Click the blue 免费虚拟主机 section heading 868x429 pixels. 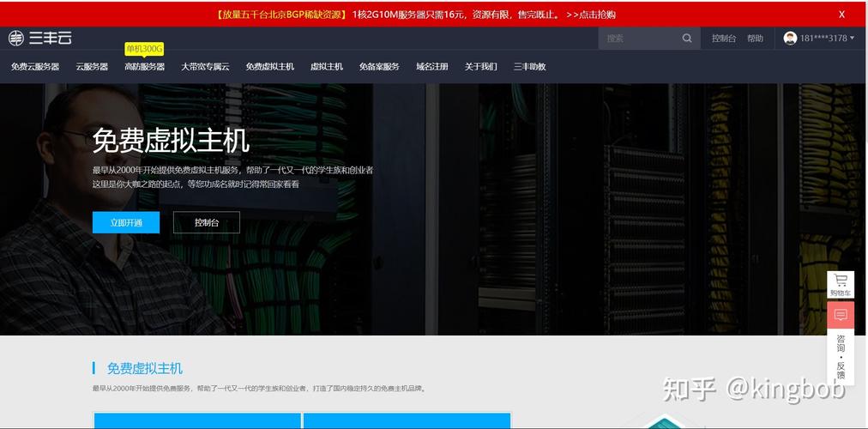click(144, 369)
